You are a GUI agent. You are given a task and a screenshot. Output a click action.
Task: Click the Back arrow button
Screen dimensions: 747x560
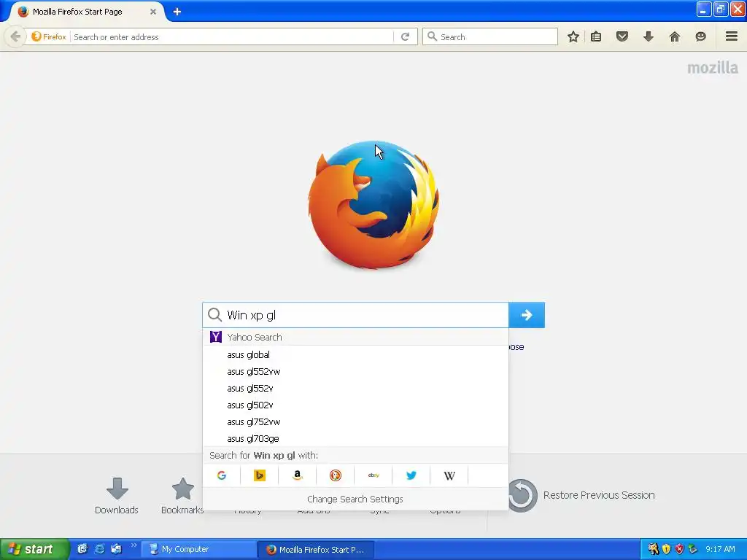coord(15,36)
